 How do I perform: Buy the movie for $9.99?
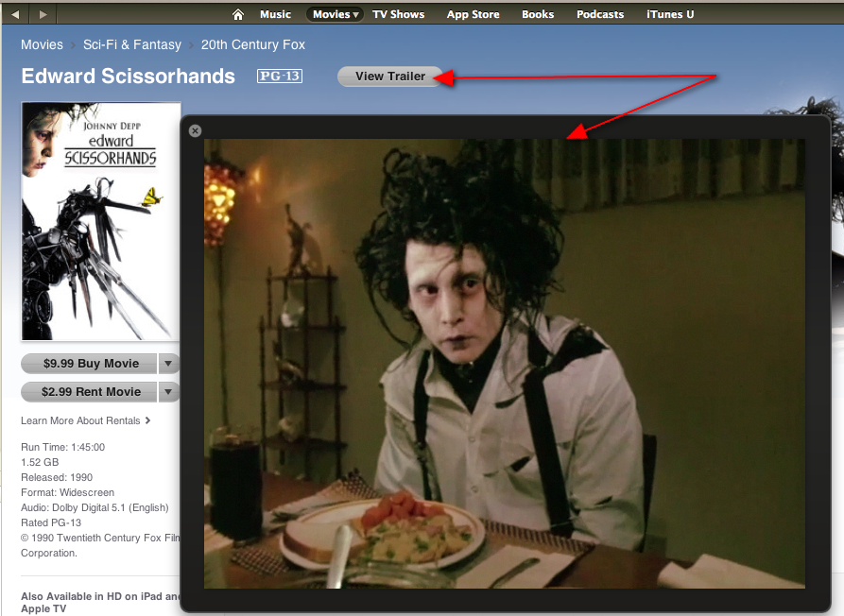[x=90, y=364]
